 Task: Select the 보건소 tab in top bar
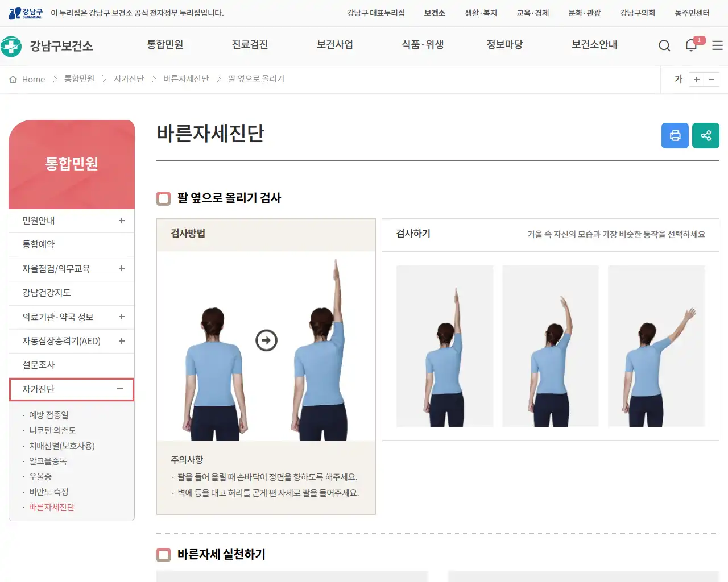[434, 13]
